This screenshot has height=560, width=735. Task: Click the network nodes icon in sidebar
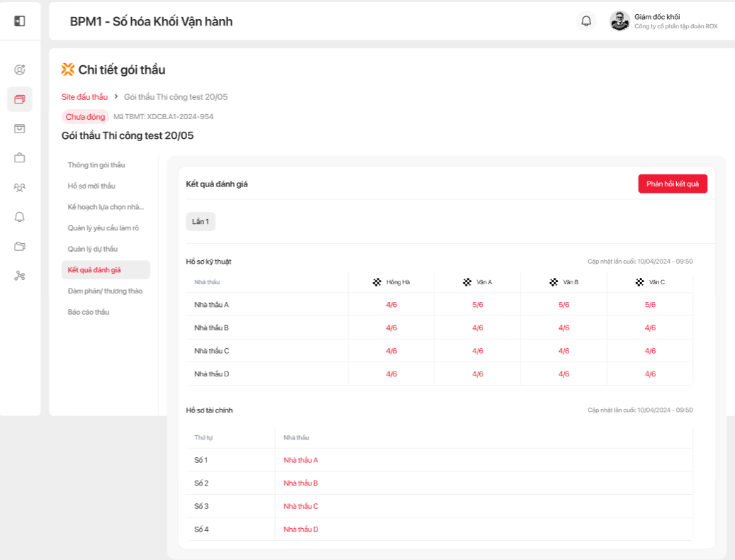(x=20, y=276)
